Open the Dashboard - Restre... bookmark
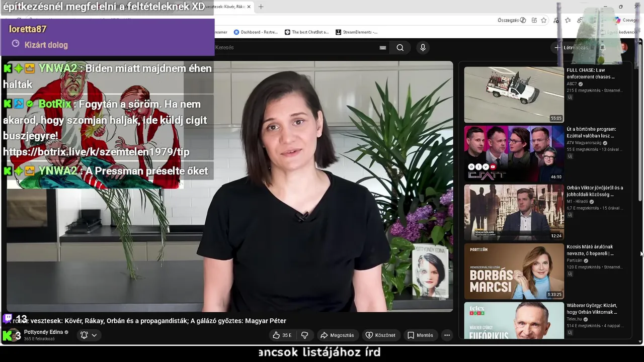Viewport: 644px width, 362px height. (x=256, y=32)
